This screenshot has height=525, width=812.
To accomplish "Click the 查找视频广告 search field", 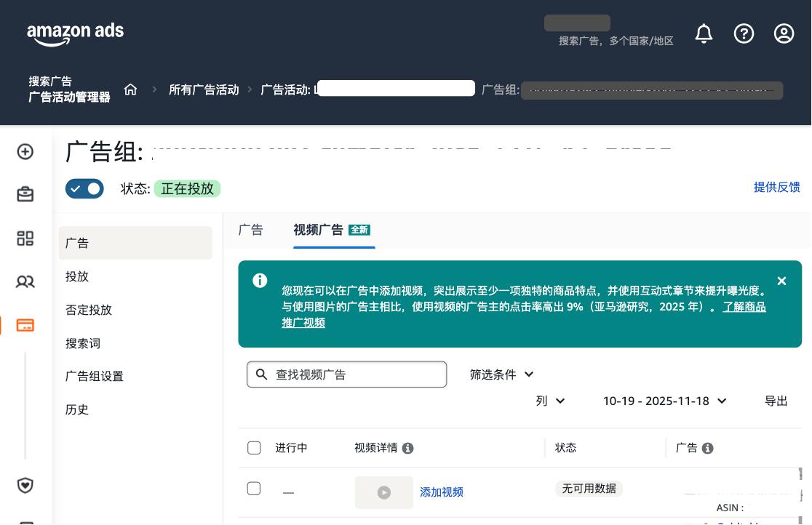I will click(x=347, y=374).
